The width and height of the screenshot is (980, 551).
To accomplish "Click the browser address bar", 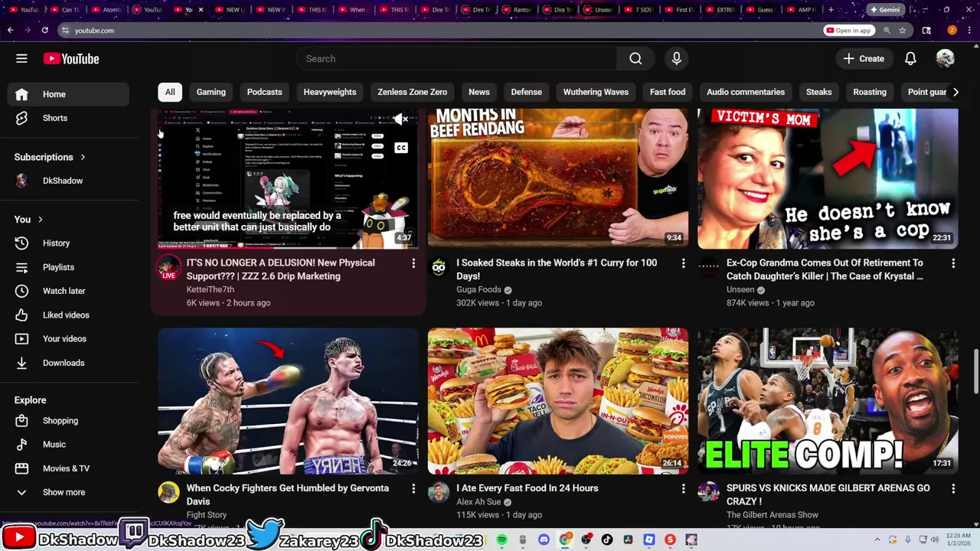I will click(436, 31).
